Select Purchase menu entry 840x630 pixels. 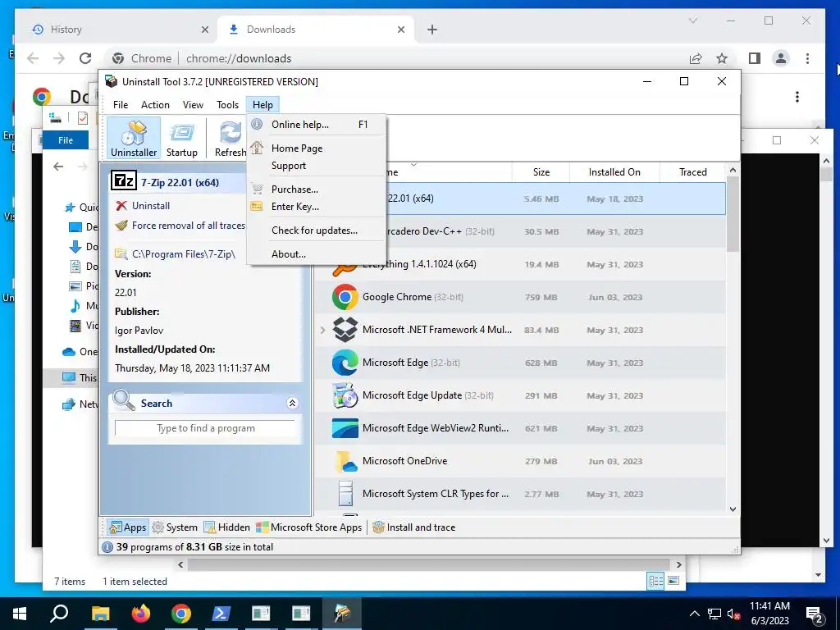point(317,189)
